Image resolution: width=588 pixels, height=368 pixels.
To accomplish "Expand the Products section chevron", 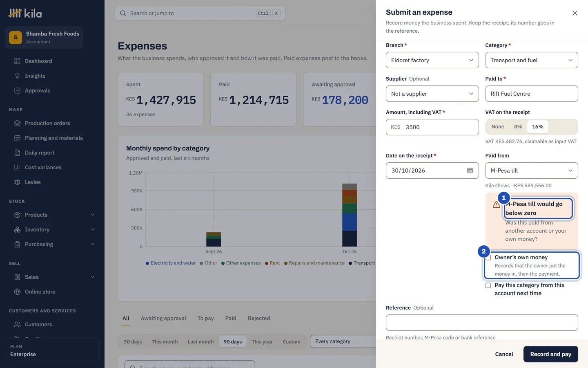I will pos(93,215).
